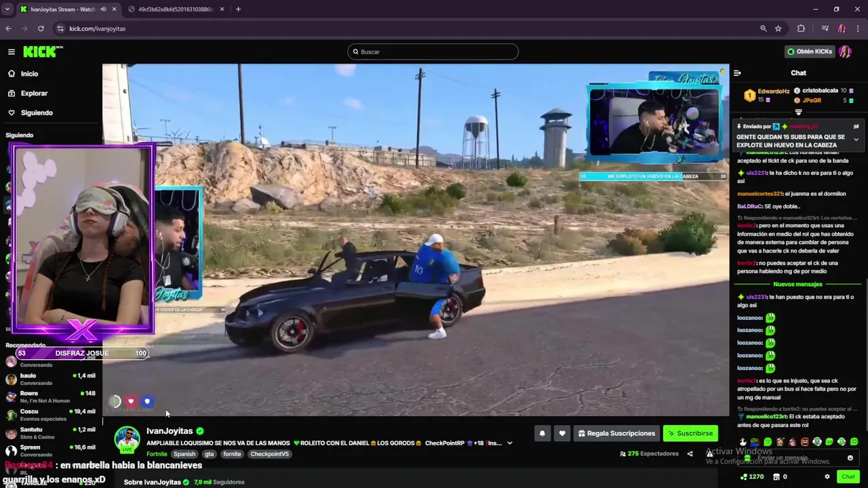Open the browser media control icon
Screen dimensions: 868x488
[825, 28]
